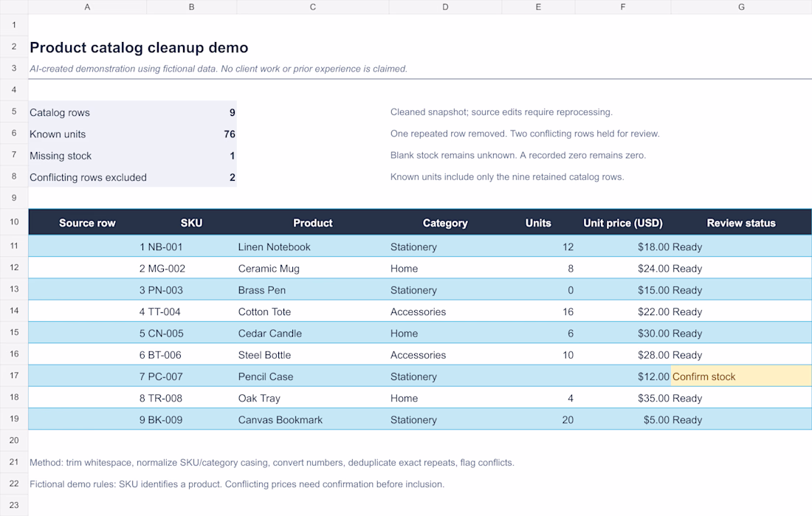This screenshot has width=812, height=516.
Task: Select the "Category" header cell
Action: tap(445, 223)
